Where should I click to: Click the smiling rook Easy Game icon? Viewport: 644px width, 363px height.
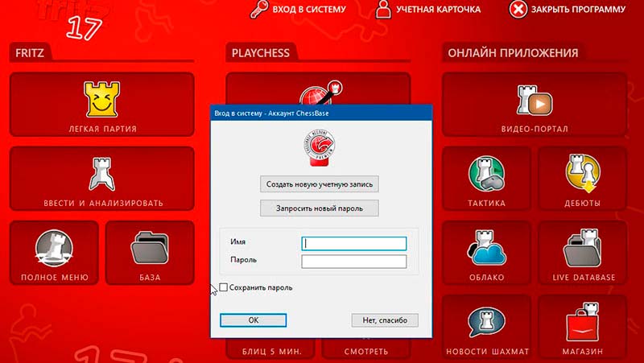click(102, 99)
